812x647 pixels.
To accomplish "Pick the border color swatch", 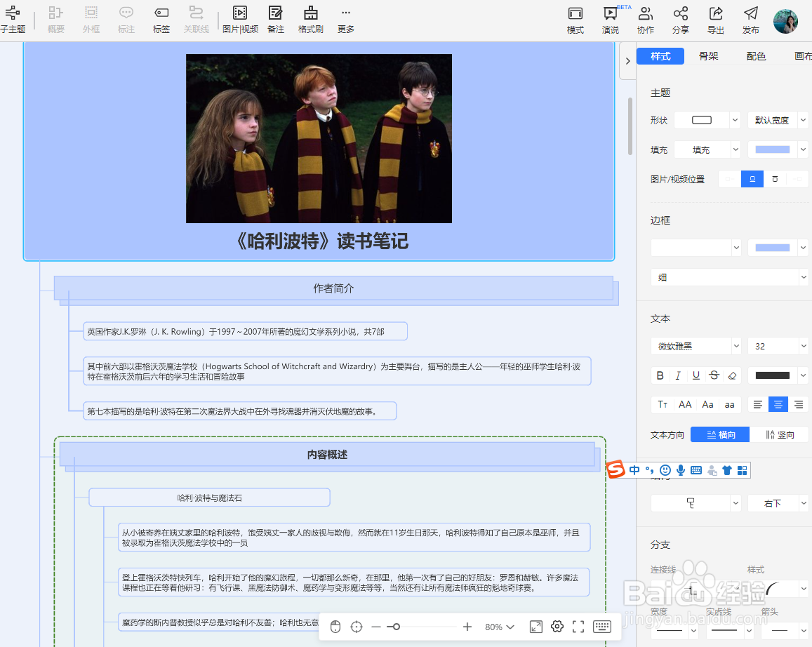I will click(772, 248).
